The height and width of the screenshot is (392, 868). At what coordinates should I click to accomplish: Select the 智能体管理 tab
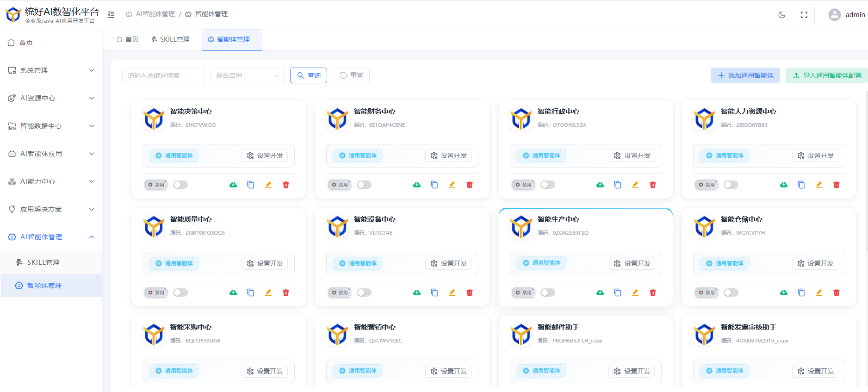tap(232, 40)
